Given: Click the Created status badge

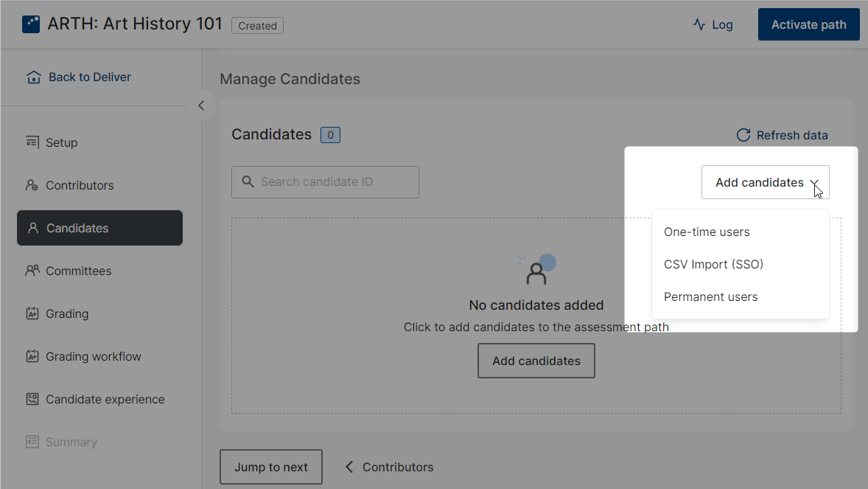Looking at the screenshot, I should pyautogui.click(x=257, y=26).
